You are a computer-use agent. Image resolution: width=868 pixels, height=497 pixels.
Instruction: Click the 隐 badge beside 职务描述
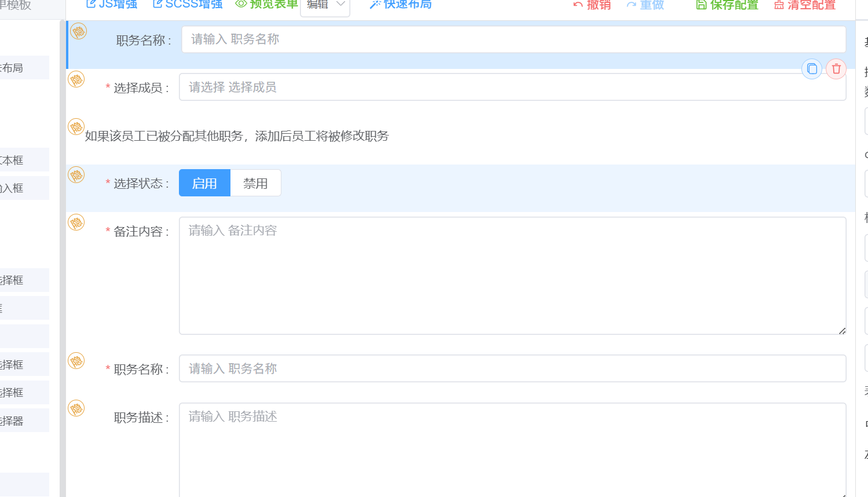pos(76,408)
